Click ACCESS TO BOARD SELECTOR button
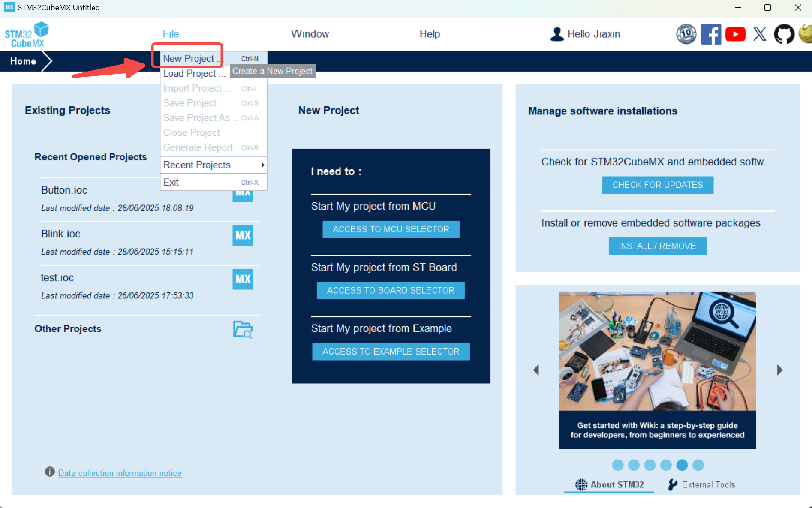Screen dimensions: 812x508 (x=391, y=290)
